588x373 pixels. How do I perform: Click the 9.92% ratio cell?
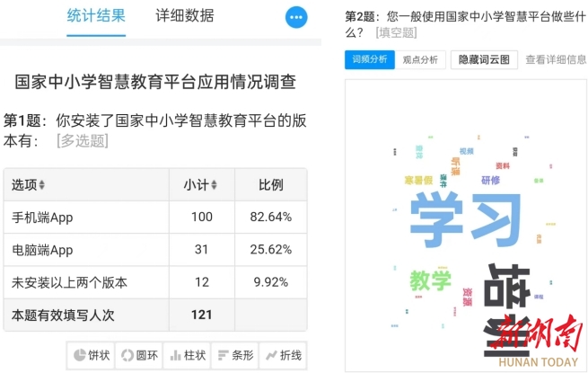[x=271, y=282]
